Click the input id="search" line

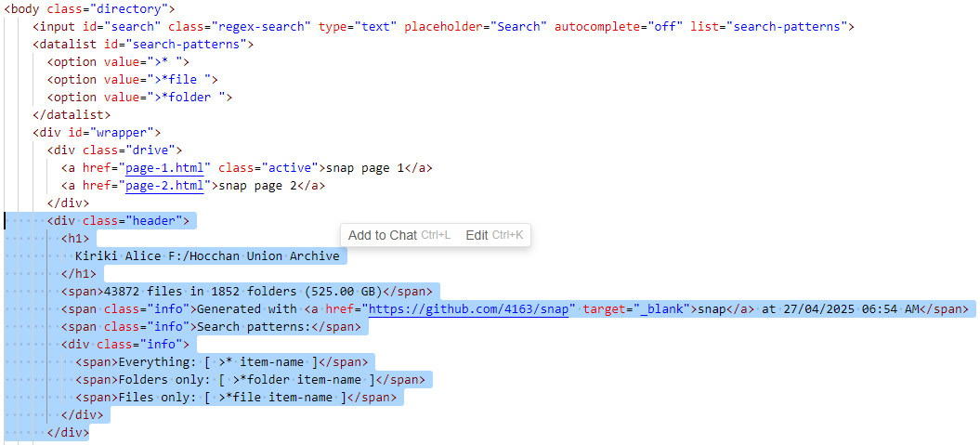pyautogui.click(x=444, y=26)
